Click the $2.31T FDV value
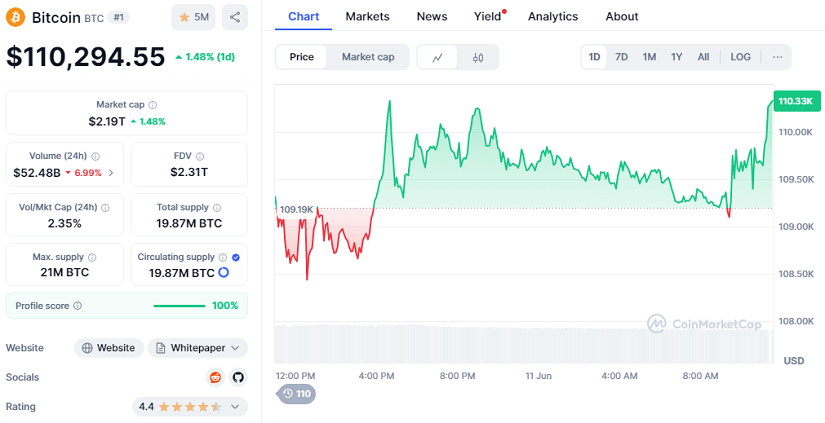 click(x=189, y=172)
